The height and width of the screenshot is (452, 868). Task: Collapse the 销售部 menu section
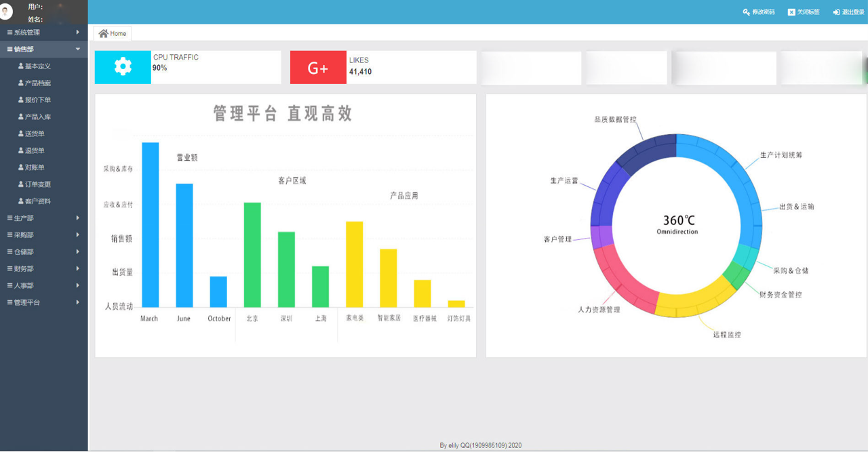tap(43, 49)
